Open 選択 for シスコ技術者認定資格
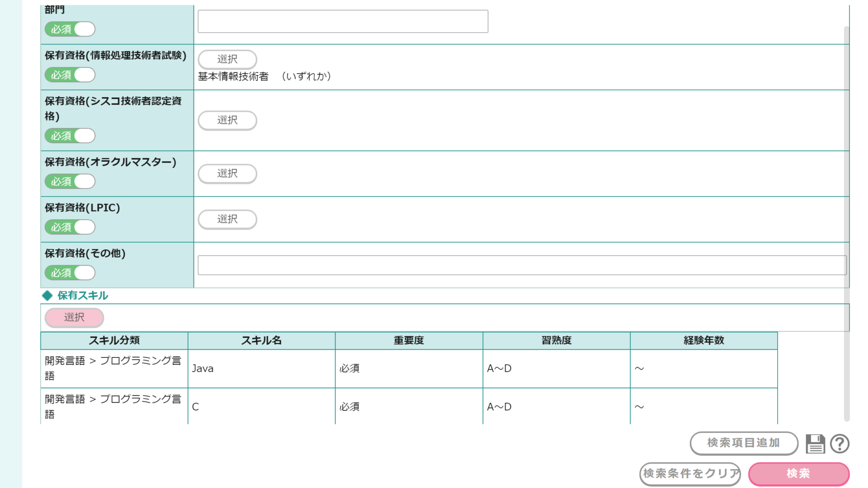The image size is (868, 488). coord(227,120)
